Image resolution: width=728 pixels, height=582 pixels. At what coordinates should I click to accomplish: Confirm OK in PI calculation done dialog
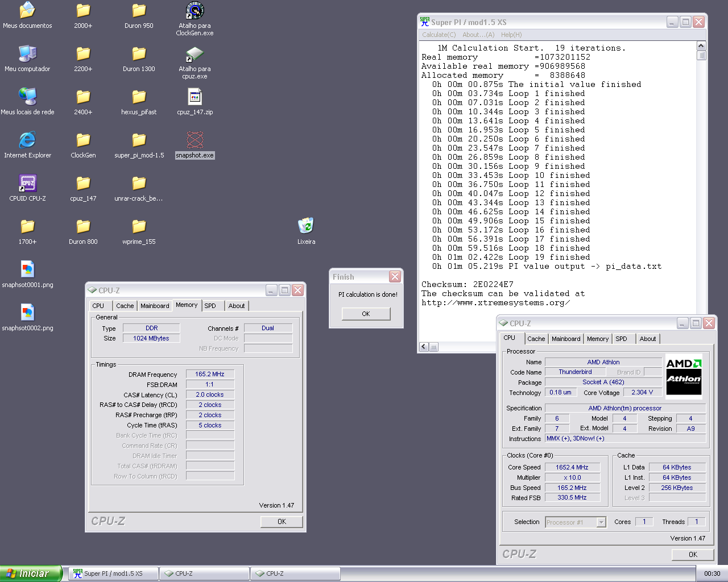point(366,314)
